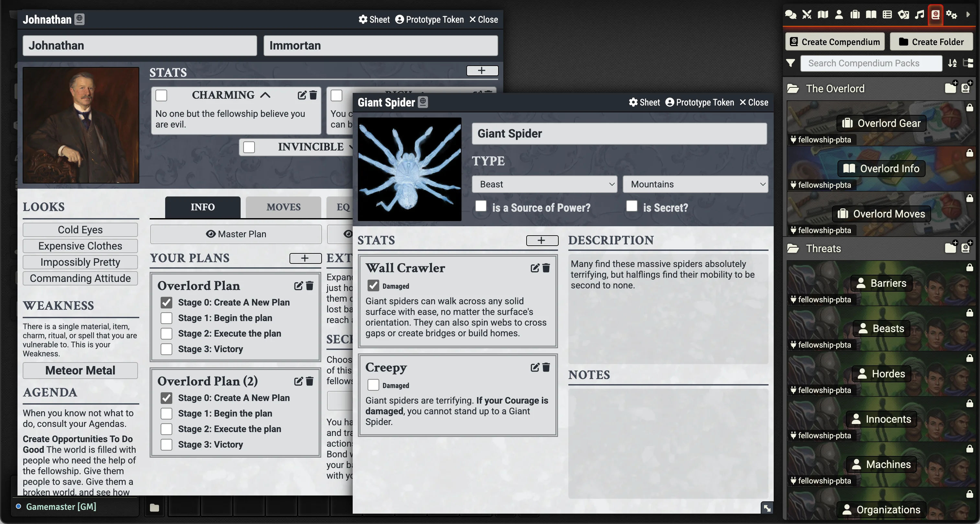
Task: Edit the Creepy stat entry
Action: point(534,367)
